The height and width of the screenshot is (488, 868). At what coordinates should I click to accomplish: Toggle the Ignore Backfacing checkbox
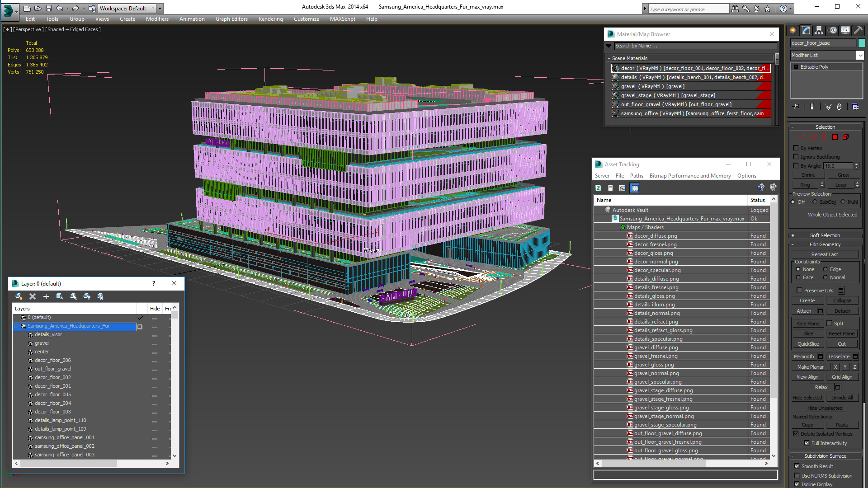click(796, 157)
